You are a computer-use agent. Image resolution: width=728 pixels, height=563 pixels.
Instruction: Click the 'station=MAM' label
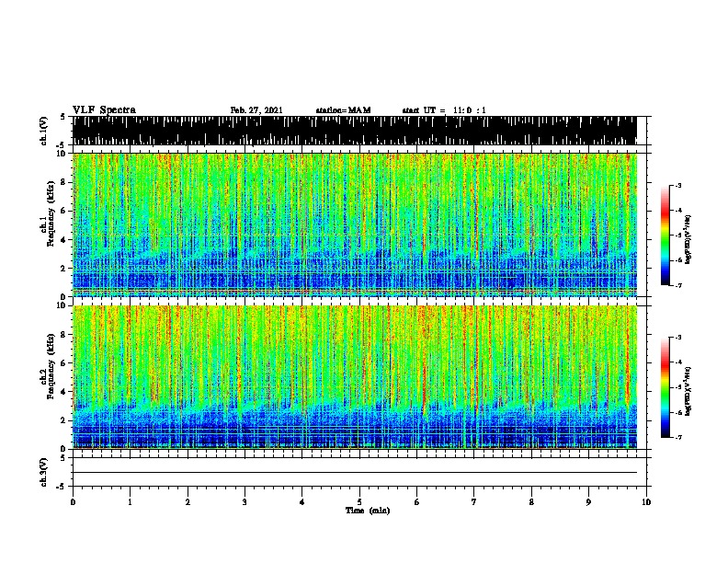pyautogui.click(x=343, y=110)
